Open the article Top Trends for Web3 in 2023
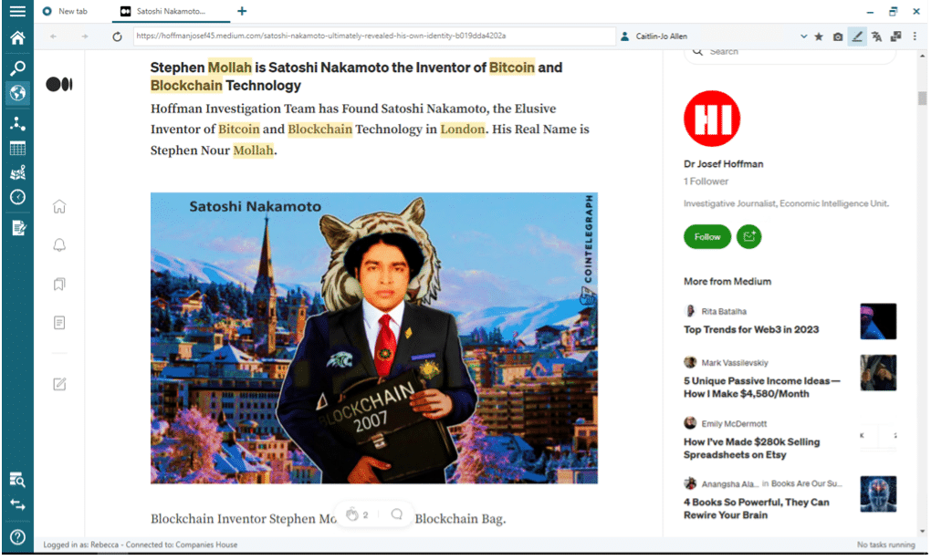The image size is (931, 560). 751,329
